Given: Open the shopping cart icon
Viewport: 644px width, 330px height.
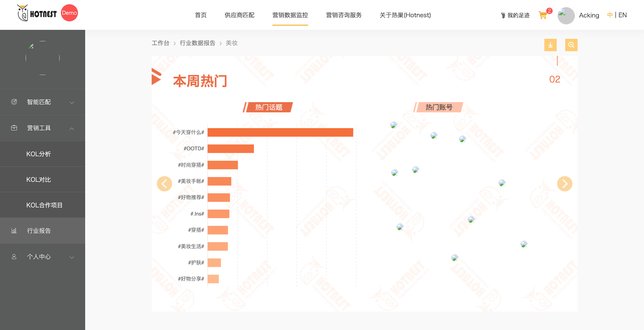Looking at the screenshot, I should 543,15.
